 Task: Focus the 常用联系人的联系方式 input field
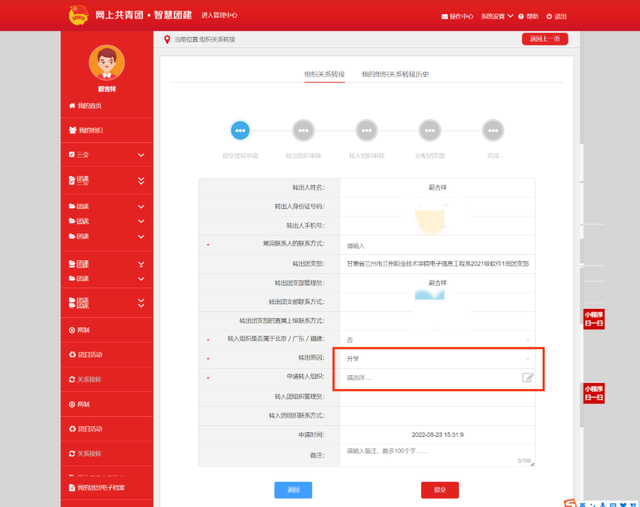(x=438, y=245)
